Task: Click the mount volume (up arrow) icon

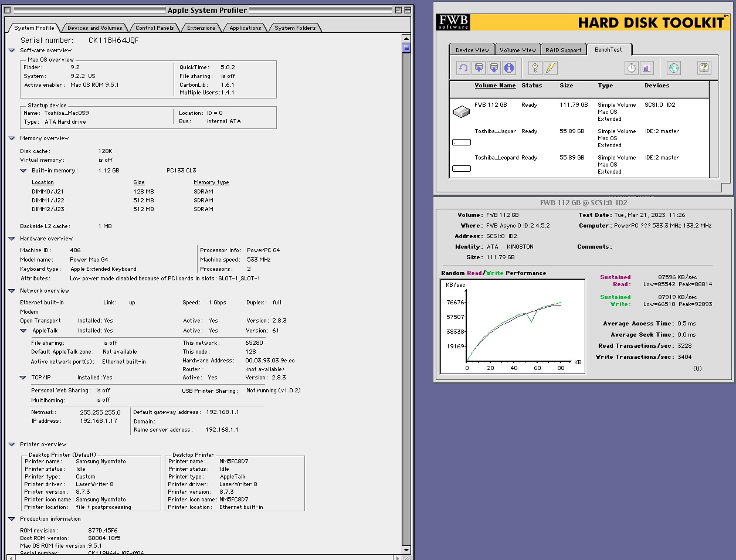Action: [x=479, y=68]
